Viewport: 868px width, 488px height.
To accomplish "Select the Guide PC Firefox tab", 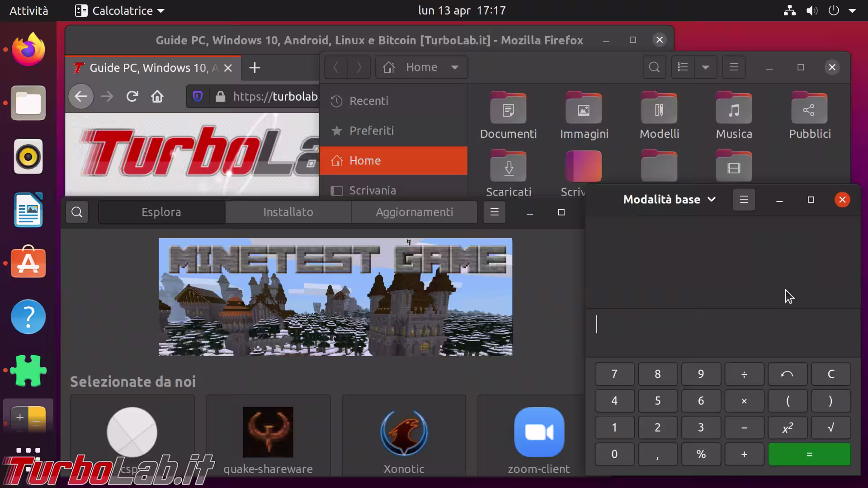I will click(x=154, y=68).
